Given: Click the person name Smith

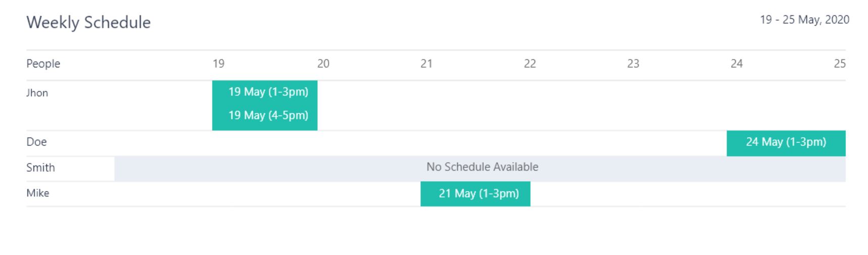Looking at the screenshot, I should coord(40,168).
